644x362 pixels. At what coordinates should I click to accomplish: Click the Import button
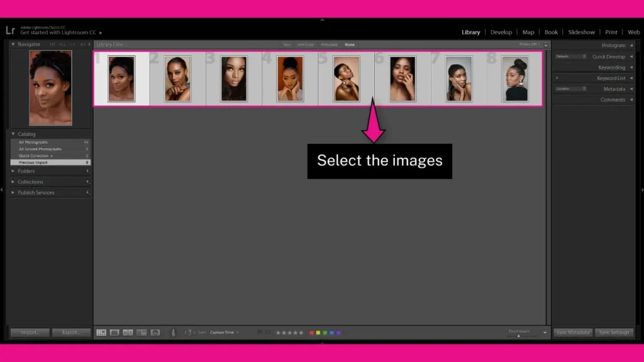tap(30, 332)
